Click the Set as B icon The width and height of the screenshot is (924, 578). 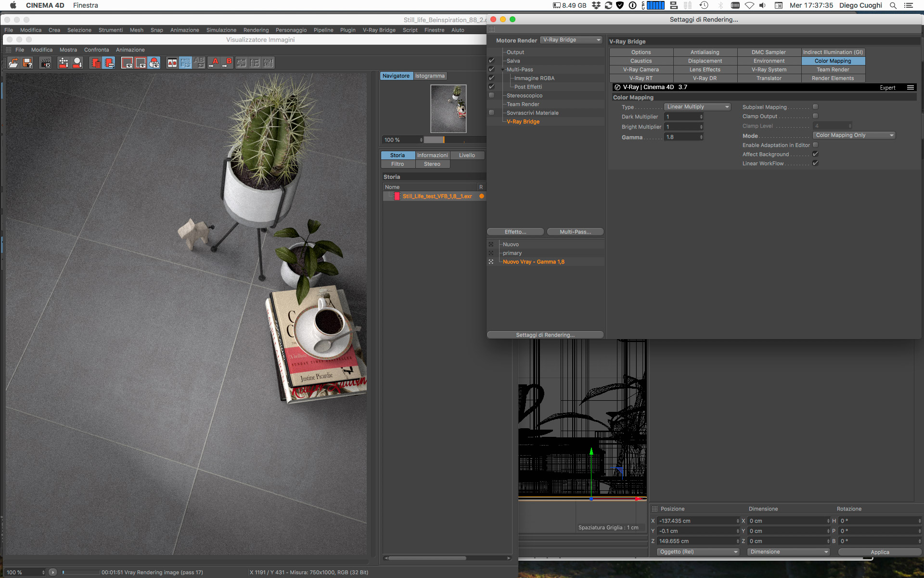227,63
